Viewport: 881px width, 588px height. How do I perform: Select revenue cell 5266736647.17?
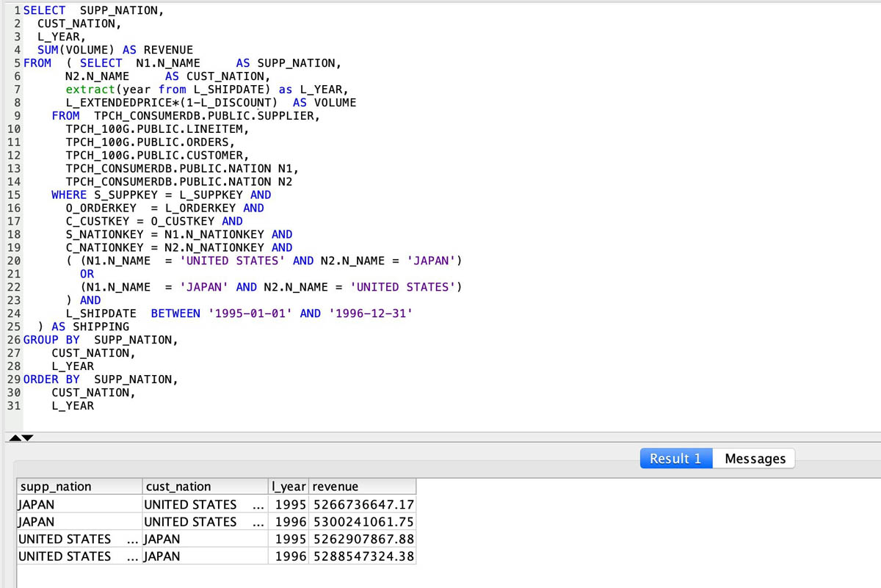point(363,504)
